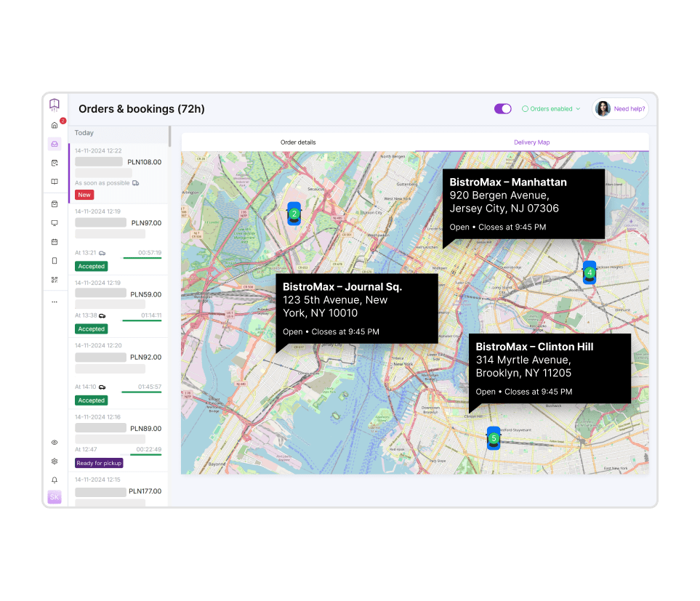Click the Need help? link

(629, 109)
